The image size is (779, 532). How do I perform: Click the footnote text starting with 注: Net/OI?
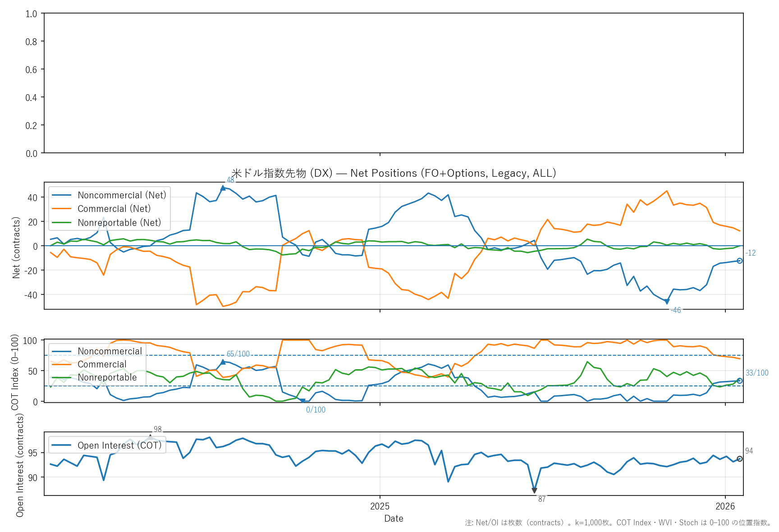[618, 523]
